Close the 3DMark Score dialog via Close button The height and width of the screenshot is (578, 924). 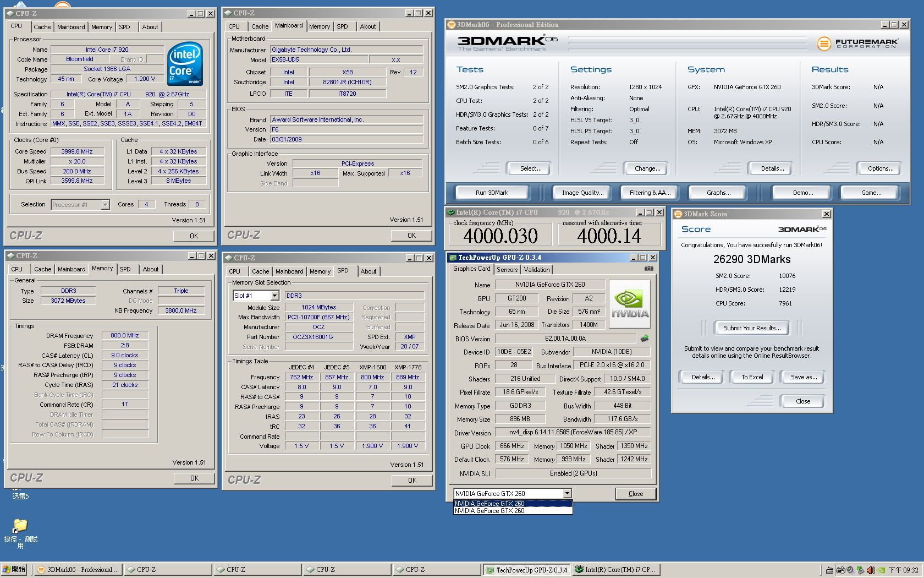point(803,401)
